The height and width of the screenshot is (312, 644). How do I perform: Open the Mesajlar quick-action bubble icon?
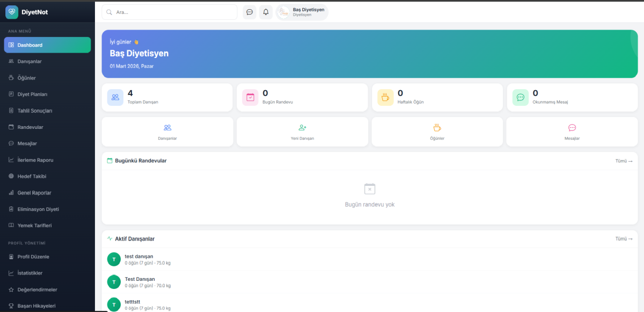(572, 128)
